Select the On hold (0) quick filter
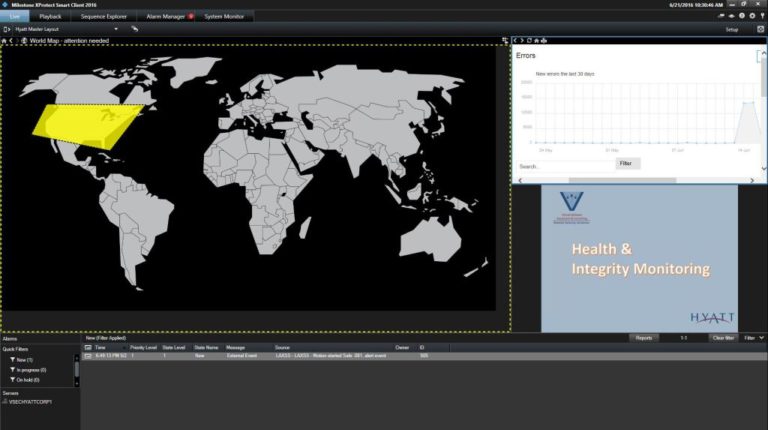This screenshot has height=430, width=768. point(24,380)
